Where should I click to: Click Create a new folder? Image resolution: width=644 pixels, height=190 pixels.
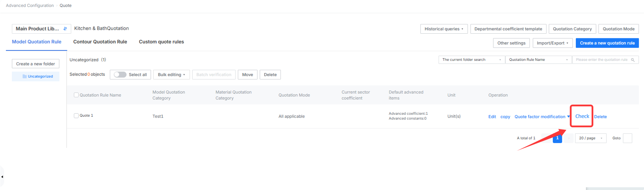pyautogui.click(x=36, y=64)
